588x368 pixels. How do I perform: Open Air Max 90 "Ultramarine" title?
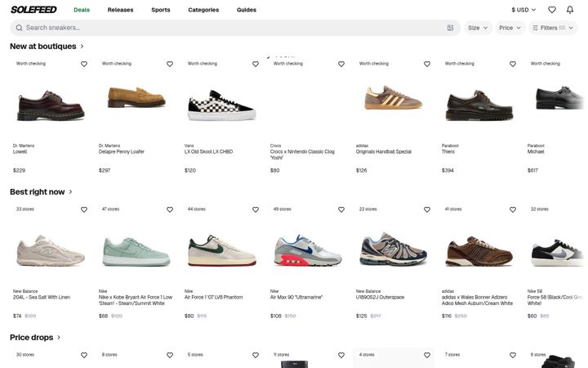pyautogui.click(x=296, y=297)
